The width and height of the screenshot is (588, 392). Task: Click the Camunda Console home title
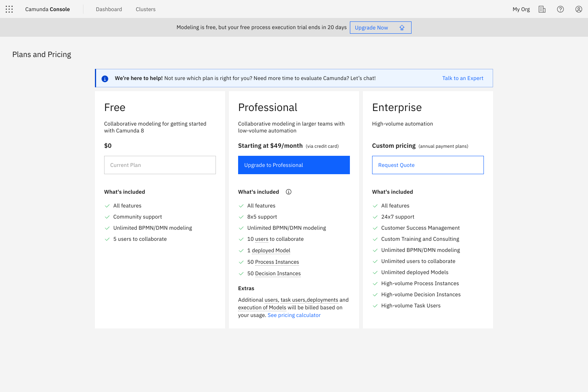click(47, 9)
